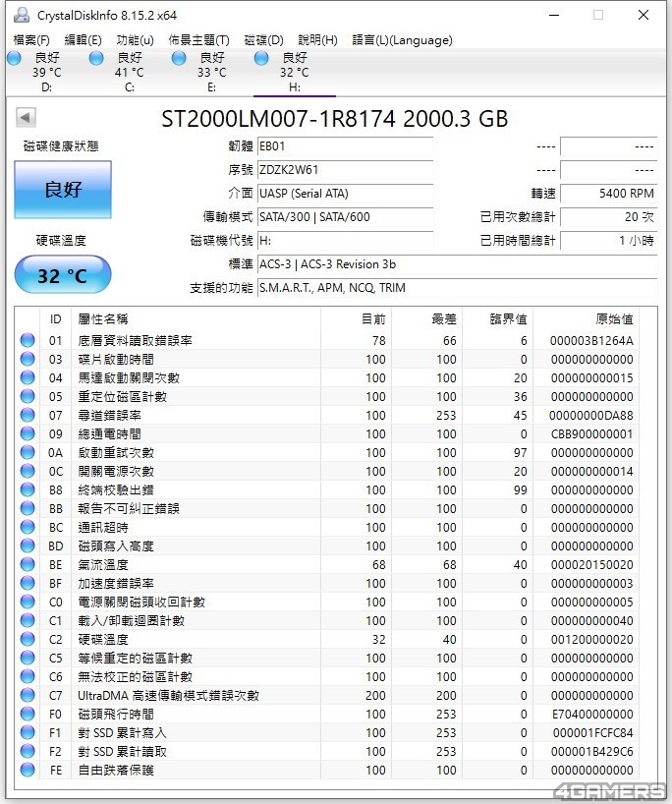Click the CrystalDiskInfo app icon in title bar
The width and height of the screenshot is (672, 804).
pos(21,16)
